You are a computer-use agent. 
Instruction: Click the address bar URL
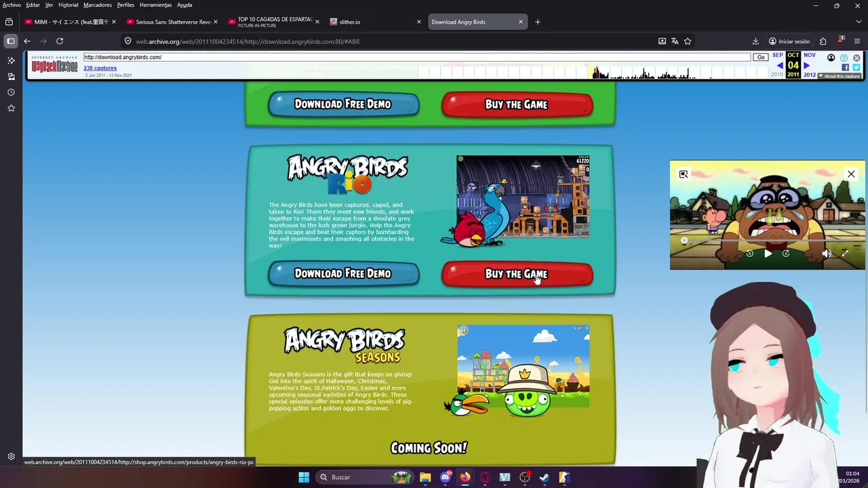(x=248, y=41)
